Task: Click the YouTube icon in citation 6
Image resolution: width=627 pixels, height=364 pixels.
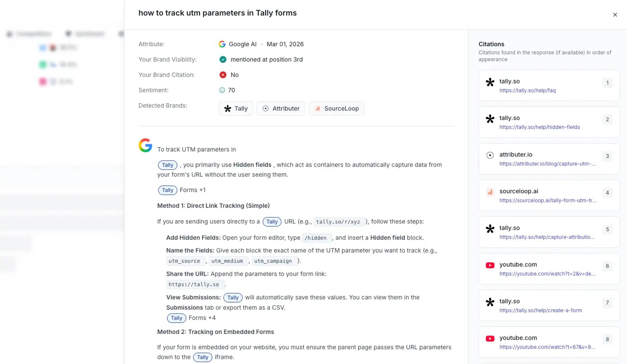Action: coord(490,265)
